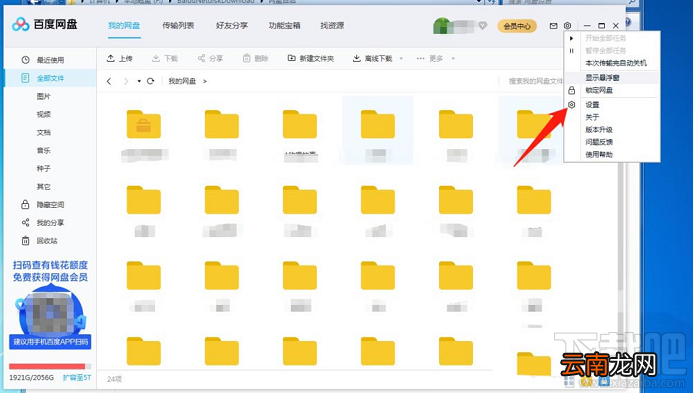The image size is (694, 393).
Task: Click 离线下载 offline download
Action: 373,58
